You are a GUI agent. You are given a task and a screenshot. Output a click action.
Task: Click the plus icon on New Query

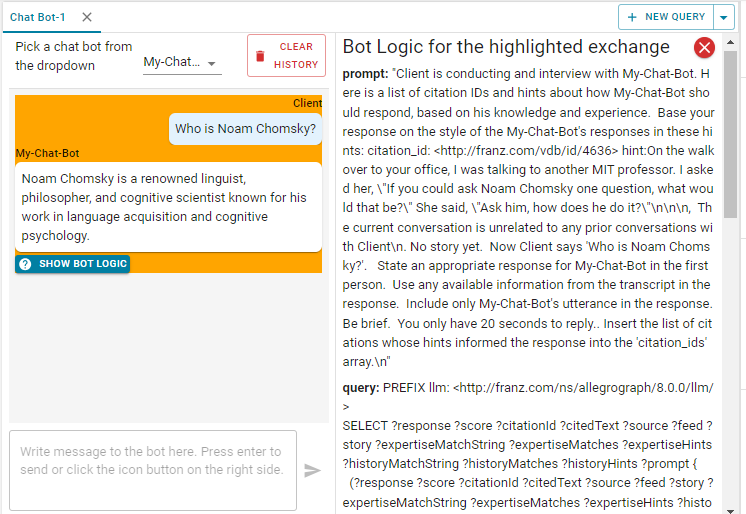[631, 17]
